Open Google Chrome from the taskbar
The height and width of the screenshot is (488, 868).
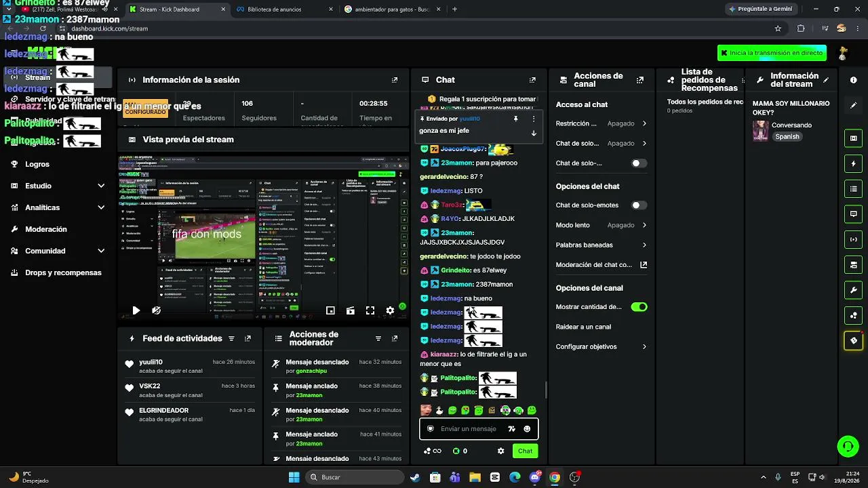pyautogui.click(x=555, y=477)
